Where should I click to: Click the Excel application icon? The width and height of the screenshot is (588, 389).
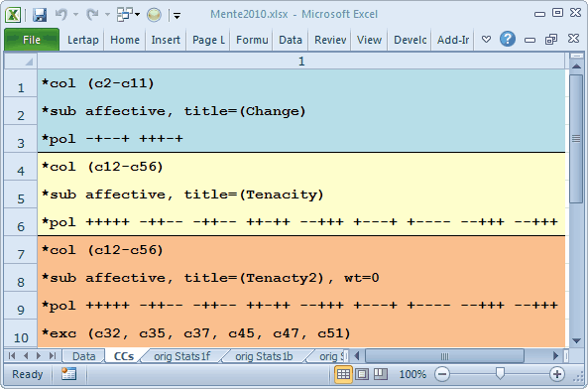12,15
